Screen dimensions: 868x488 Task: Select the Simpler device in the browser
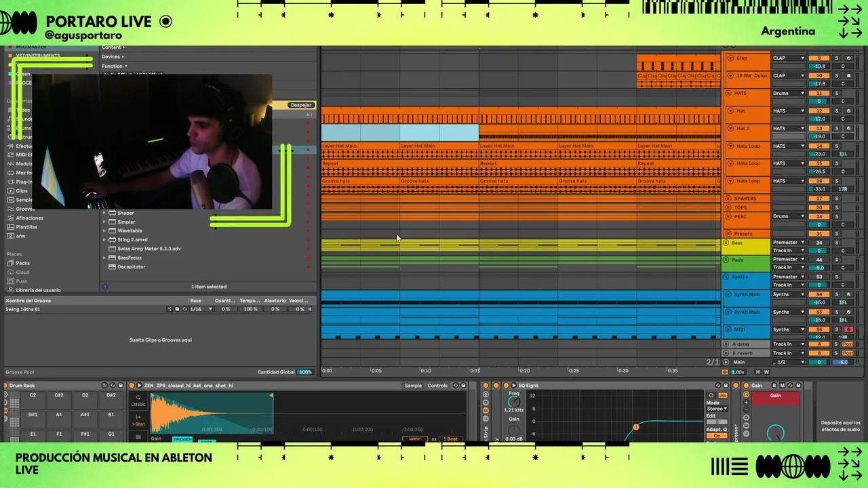pyautogui.click(x=126, y=222)
